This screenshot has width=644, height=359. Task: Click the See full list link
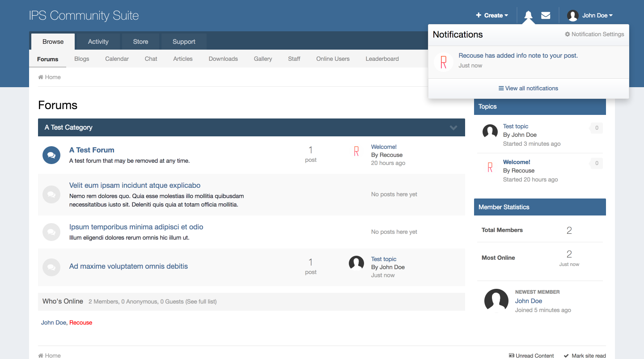pyautogui.click(x=201, y=302)
